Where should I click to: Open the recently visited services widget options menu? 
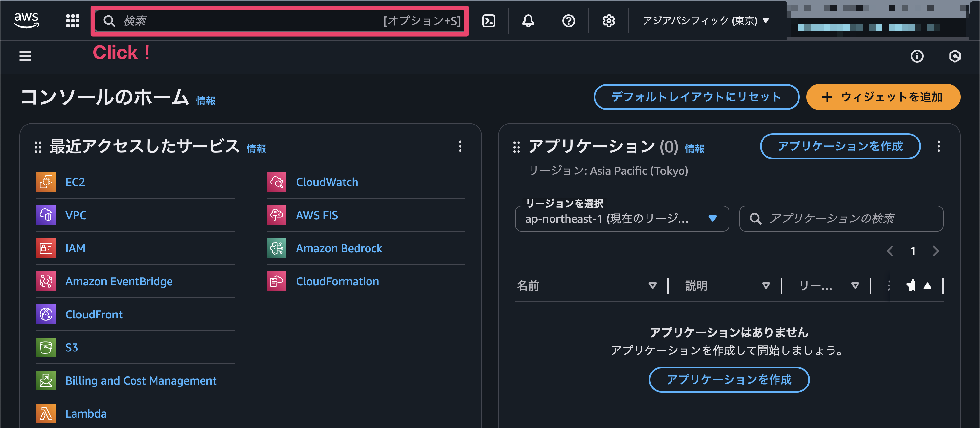click(x=460, y=146)
